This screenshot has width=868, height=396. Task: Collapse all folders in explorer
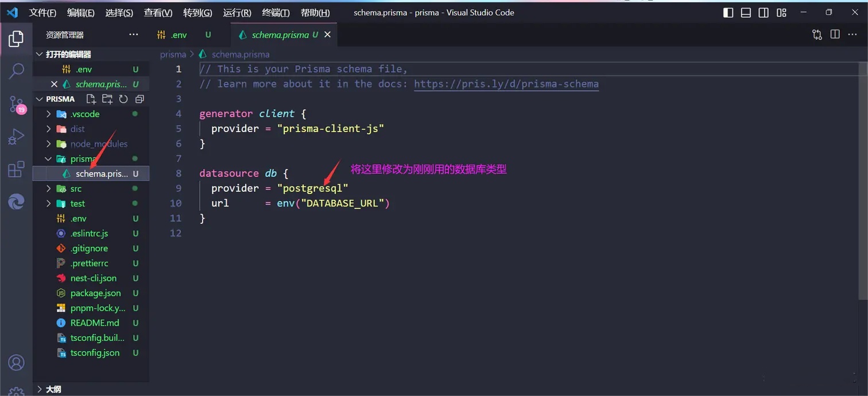click(139, 99)
